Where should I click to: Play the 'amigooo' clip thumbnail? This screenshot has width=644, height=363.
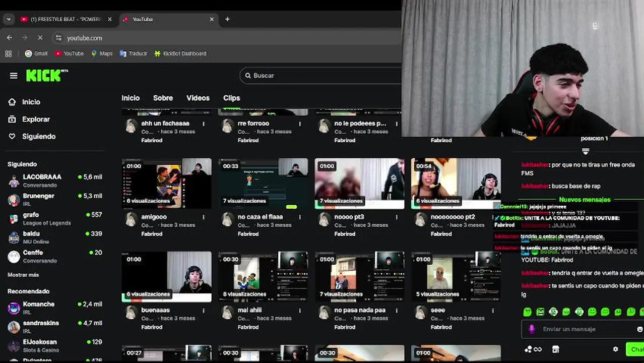pos(167,184)
